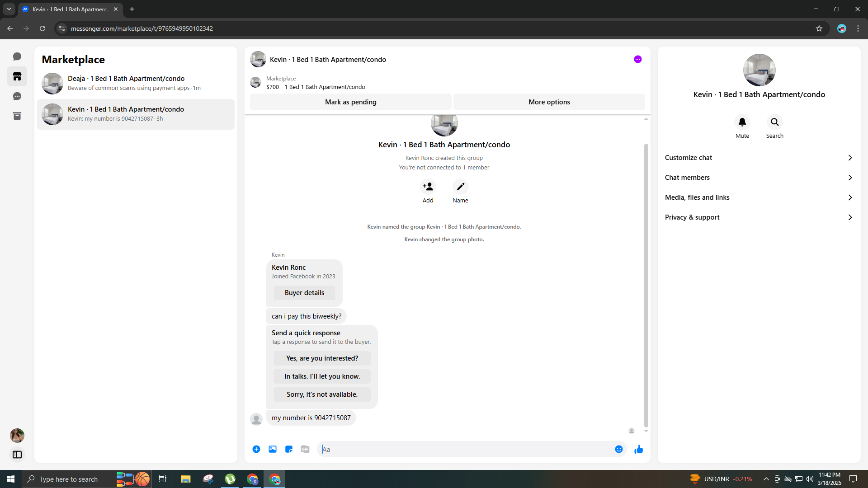
Task: Open the sticker picker icon
Action: tap(289, 449)
